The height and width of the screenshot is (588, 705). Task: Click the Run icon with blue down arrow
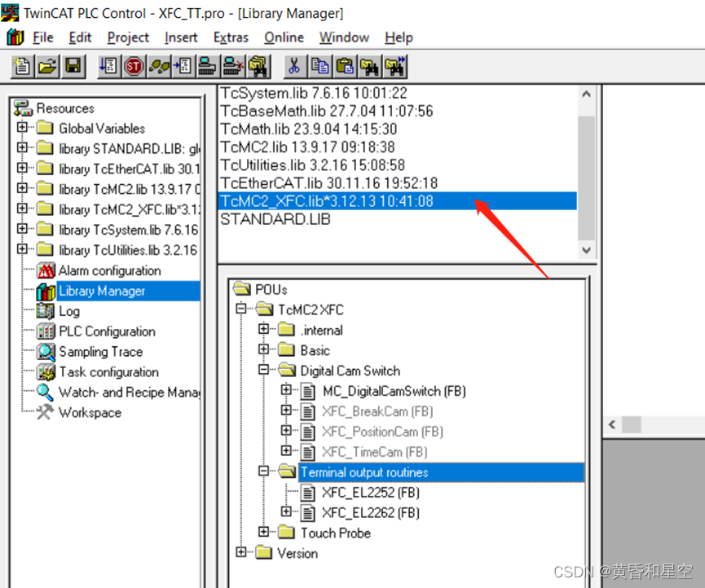[108, 67]
